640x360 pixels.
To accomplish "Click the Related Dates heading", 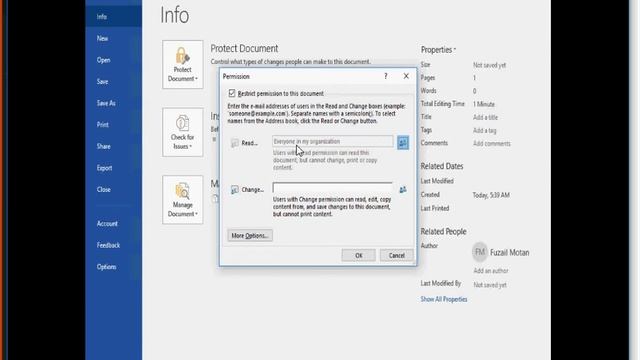I will tap(442, 166).
